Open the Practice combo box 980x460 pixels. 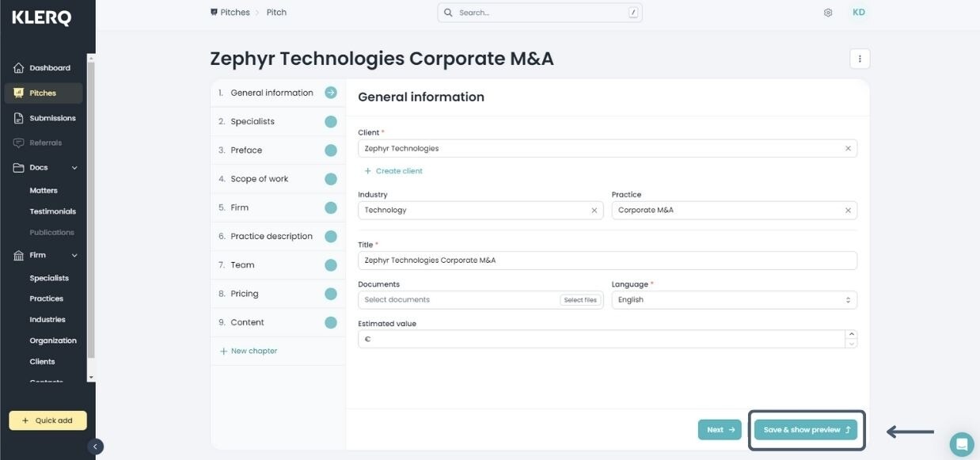(734, 210)
